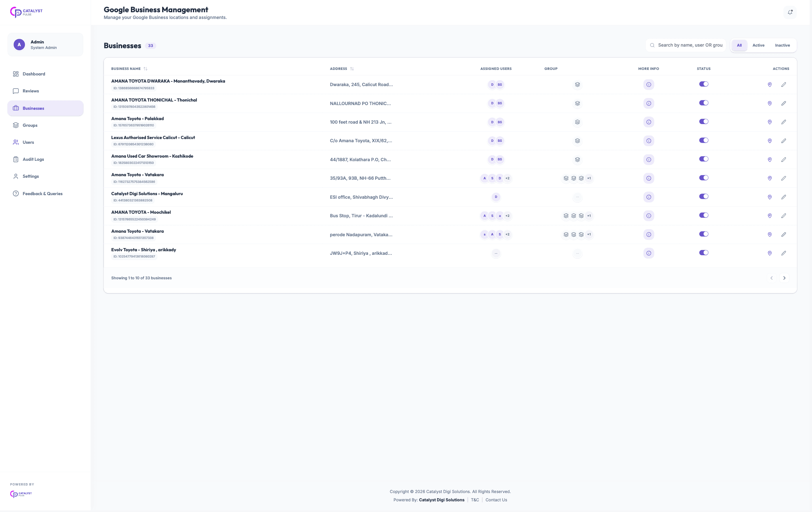Edit Amana Toyota - Palakkad entry
Image resolution: width=812 pixels, height=512 pixels.
[x=784, y=122]
